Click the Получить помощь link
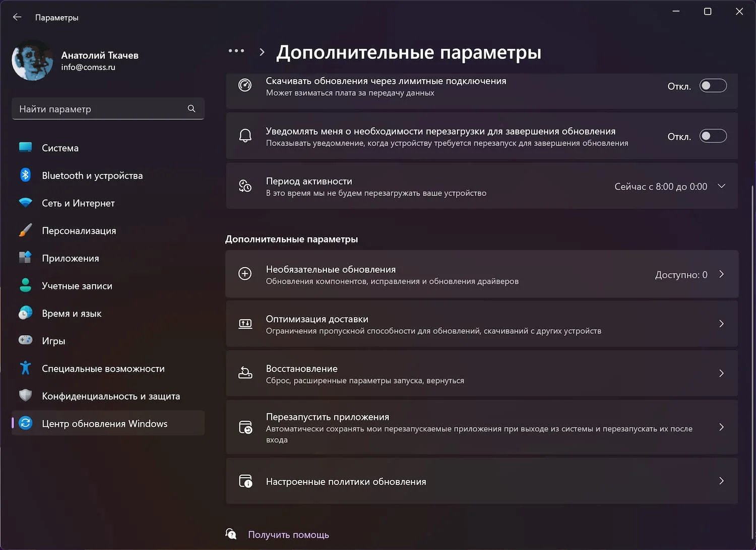 click(288, 534)
